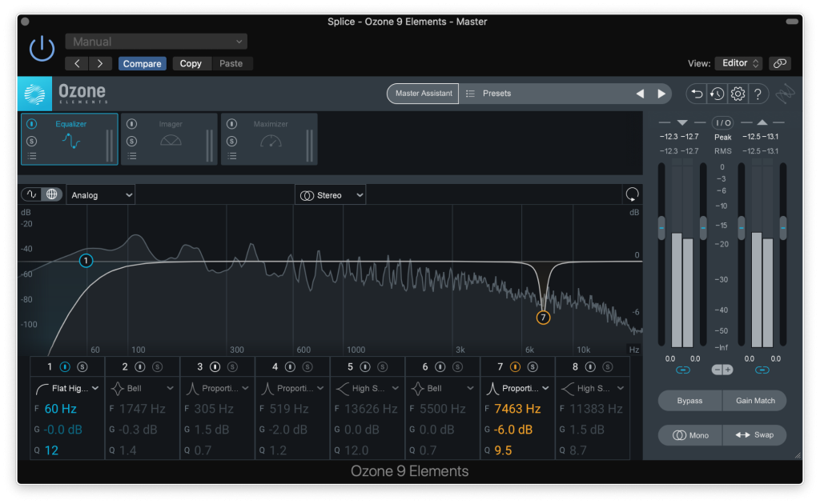The width and height of the screenshot is (820, 504).
Task: Select EQ node 1 on the curve
Action: pos(86,260)
